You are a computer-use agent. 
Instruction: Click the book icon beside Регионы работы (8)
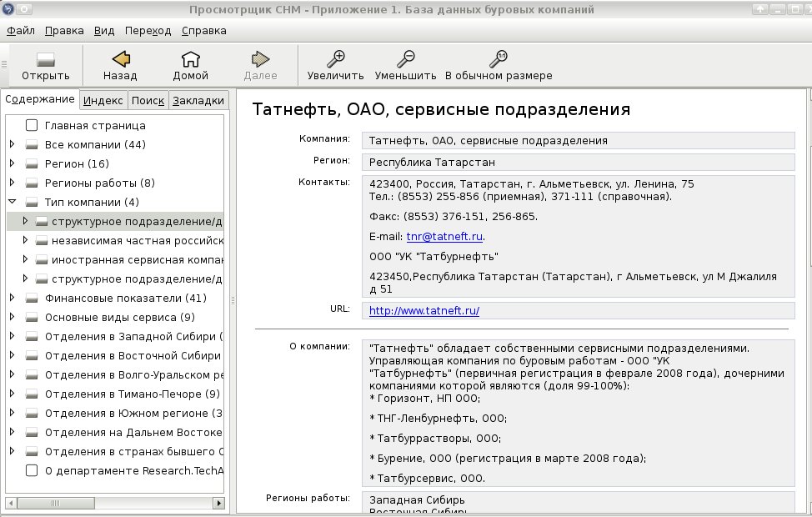[32, 183]
